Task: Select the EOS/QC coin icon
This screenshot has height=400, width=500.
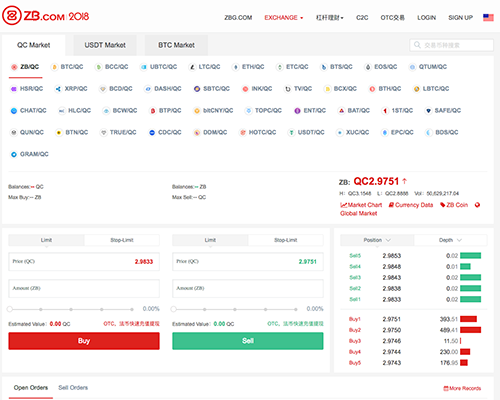Action: pos(368,67)
